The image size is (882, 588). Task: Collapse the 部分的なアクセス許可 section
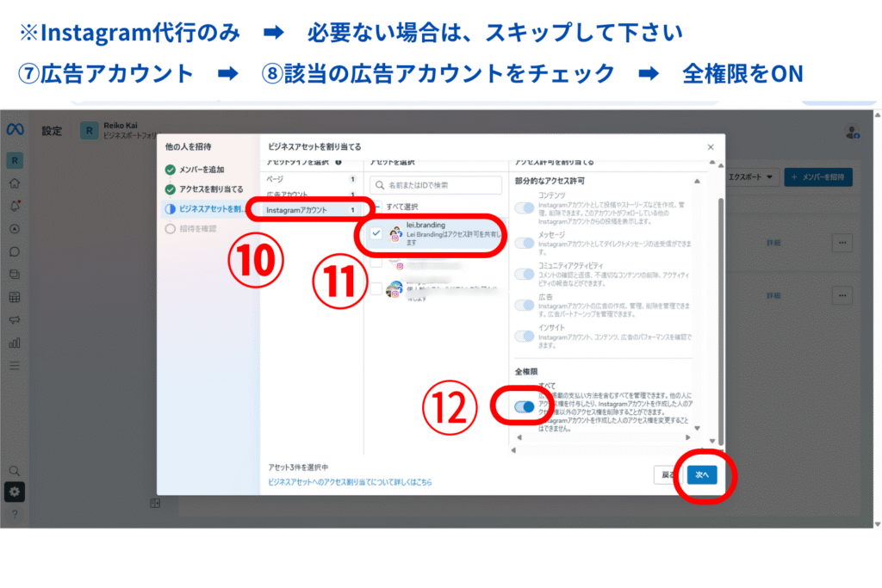[x=697, y=181]
